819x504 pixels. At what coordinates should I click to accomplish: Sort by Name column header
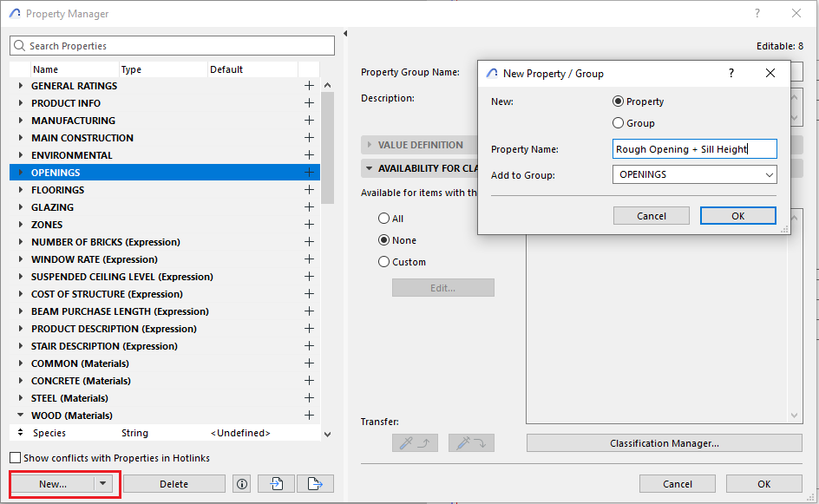click(x=74, y=69)
